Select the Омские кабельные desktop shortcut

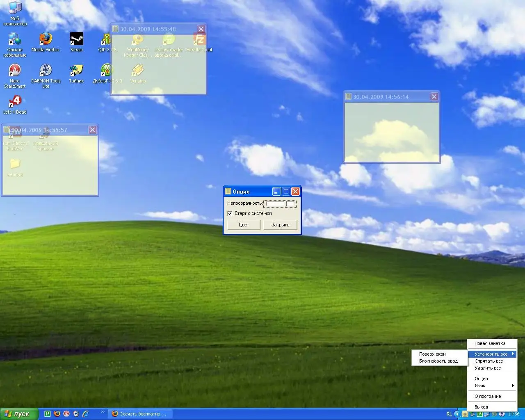tap(15, 45)
